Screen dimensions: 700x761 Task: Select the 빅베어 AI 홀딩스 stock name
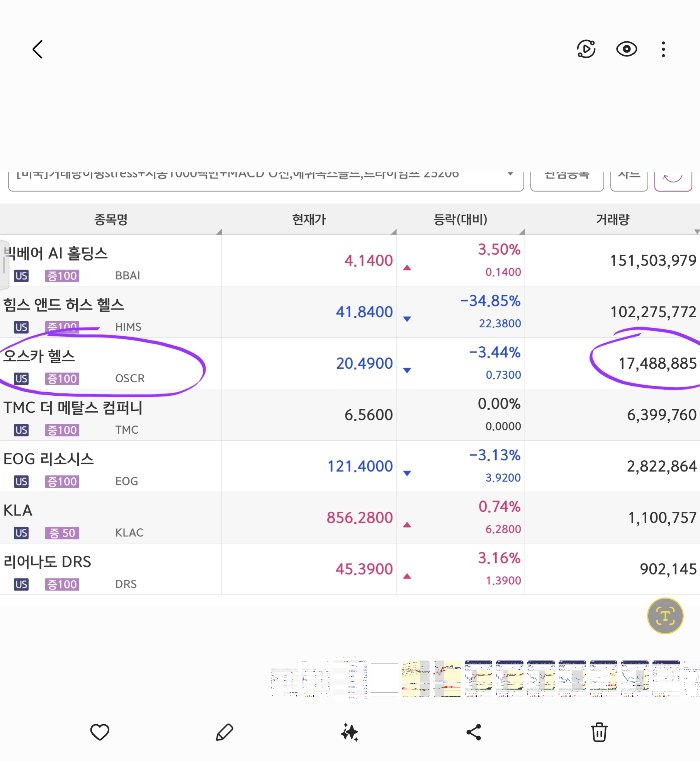pos(56,254)
